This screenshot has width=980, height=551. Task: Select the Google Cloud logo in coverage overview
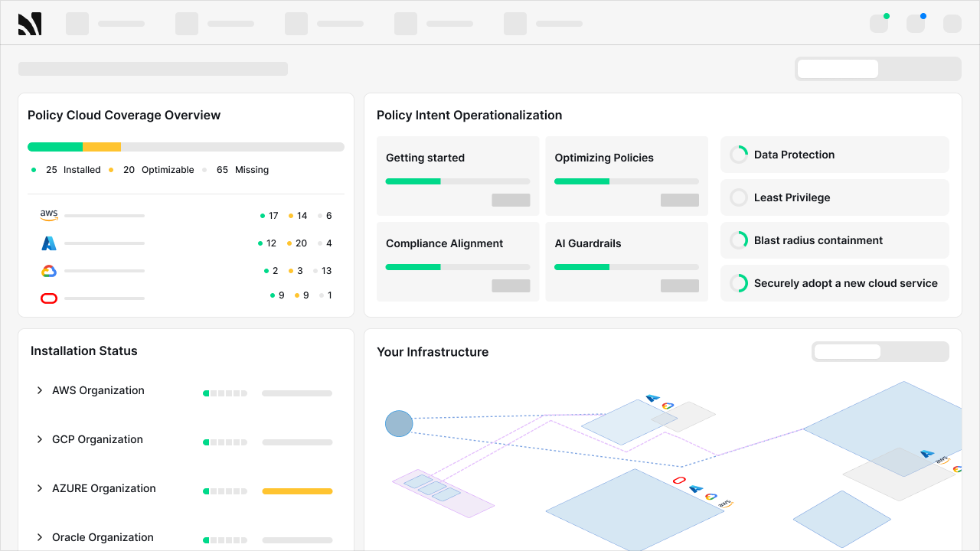tap(49, 271)
